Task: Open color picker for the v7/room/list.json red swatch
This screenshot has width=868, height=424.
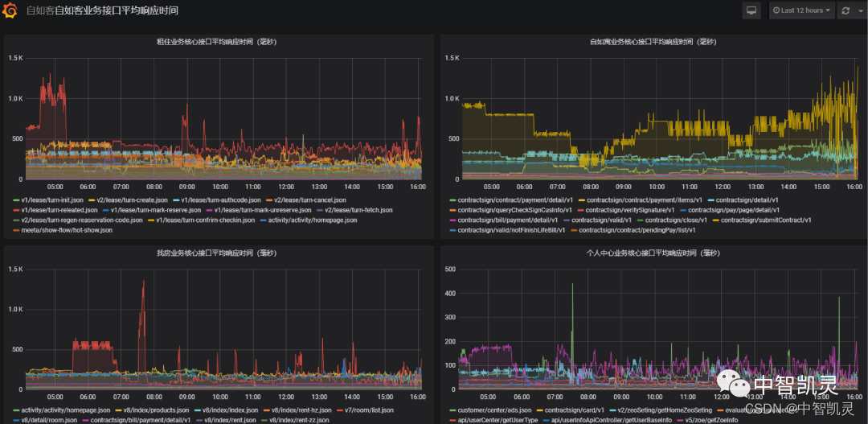Action: point(341,410)
